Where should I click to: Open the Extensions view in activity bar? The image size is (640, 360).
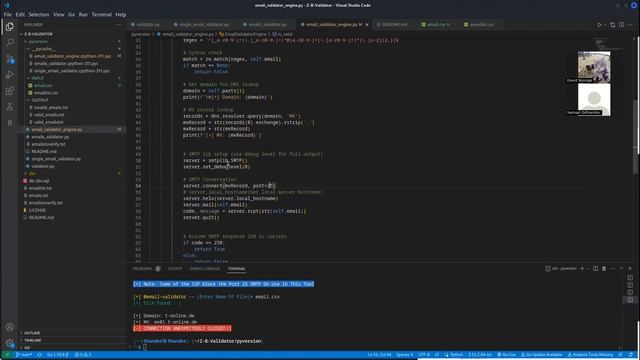tap(10, 91)
